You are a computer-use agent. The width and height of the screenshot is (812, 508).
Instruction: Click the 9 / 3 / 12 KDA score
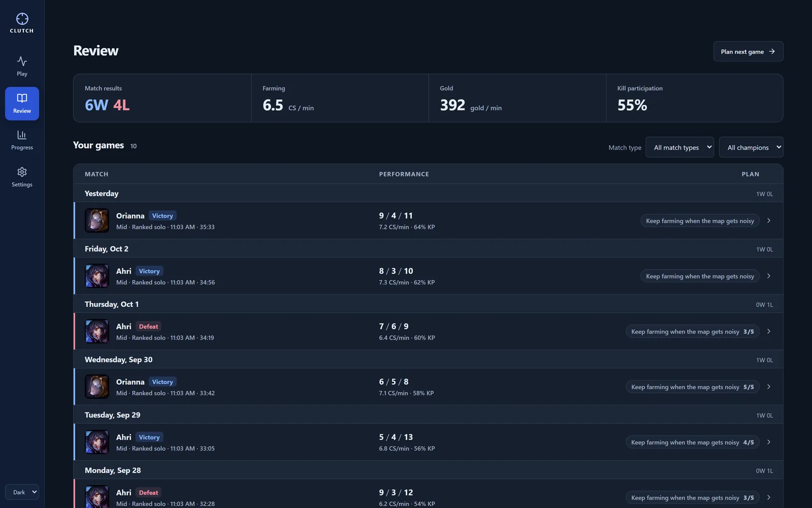click(x=396, y=492)
